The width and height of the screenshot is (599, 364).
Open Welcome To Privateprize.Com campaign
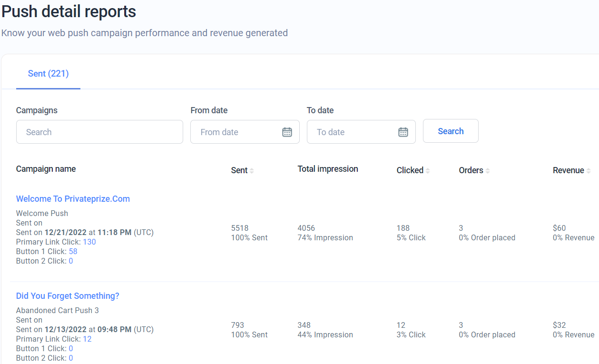coord(73,199)
